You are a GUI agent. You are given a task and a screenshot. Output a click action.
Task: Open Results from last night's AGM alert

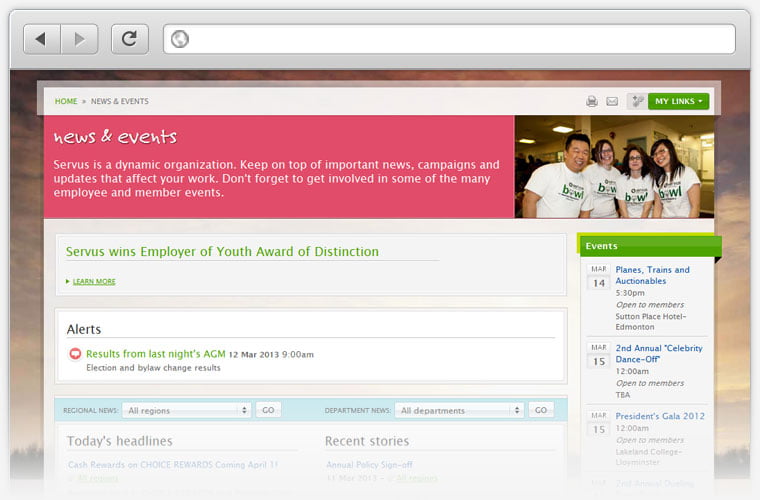(x=156, y=354)
